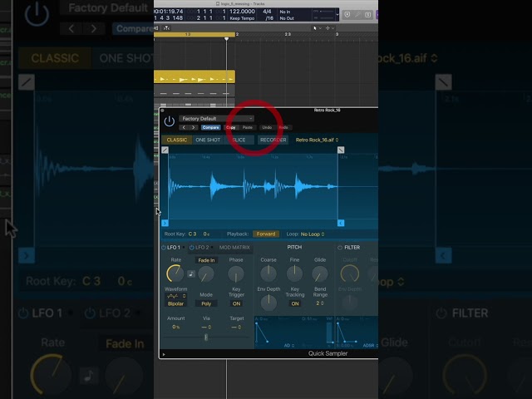532x399 pixels.
Task: Open the AD pitch envelope type menu
Action: tap(289, 346)
